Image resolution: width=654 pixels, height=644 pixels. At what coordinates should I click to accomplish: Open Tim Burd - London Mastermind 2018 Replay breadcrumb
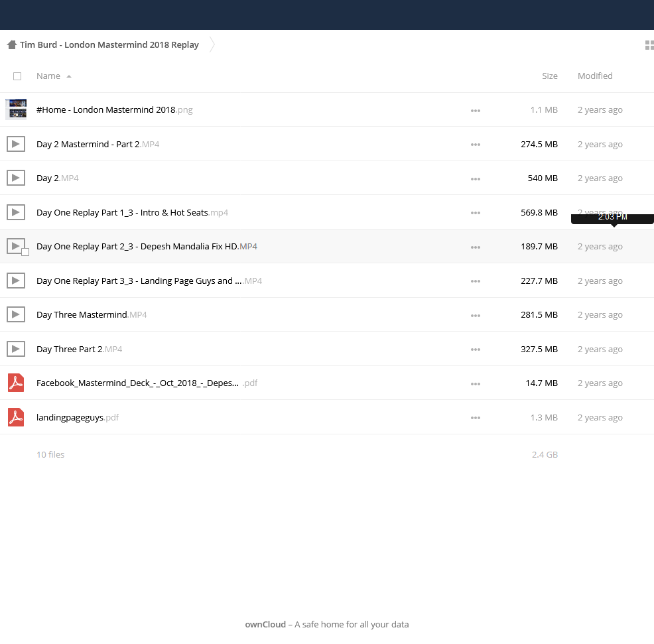coord(109,44)
